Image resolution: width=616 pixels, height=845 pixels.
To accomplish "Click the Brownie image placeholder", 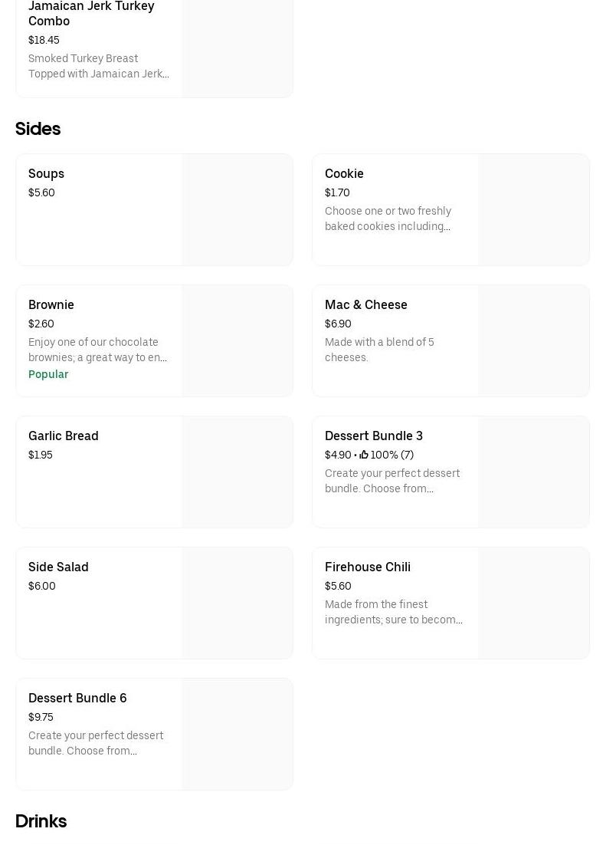I will [x=237, y=341].
